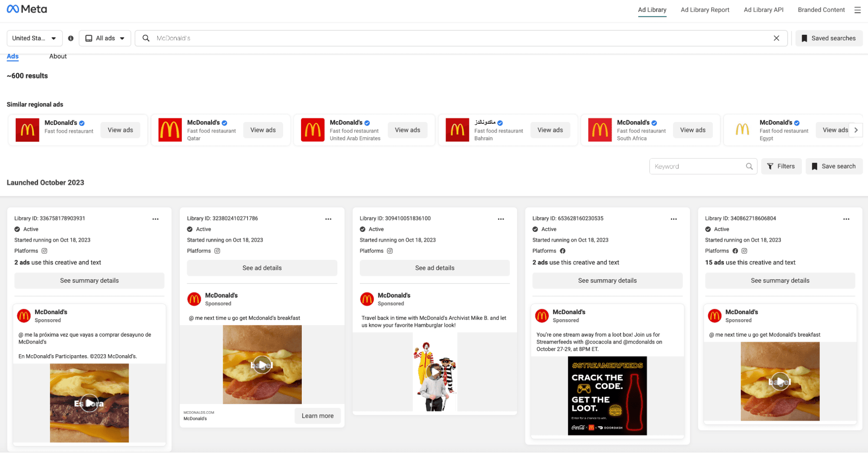Click the Meta logo
Image resolution: width=868 pixels, height=453 pixels.
pyautogui.click(x=27, y=9)
